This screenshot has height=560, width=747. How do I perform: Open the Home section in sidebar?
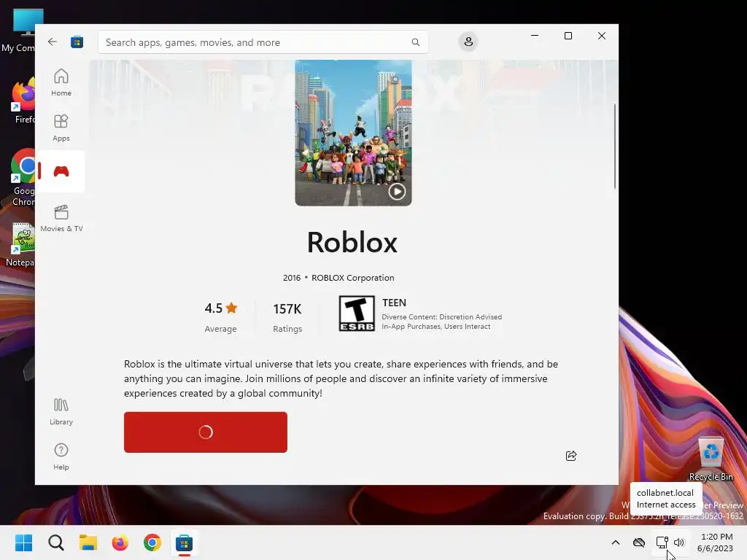[x=61, y=83]
